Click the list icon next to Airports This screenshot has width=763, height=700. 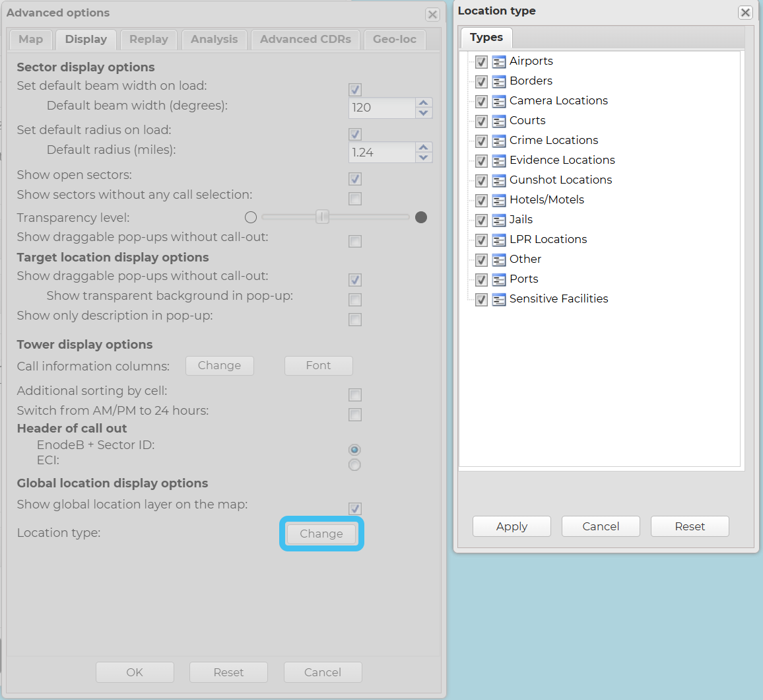pyautogui.click(x=499, y=62)
